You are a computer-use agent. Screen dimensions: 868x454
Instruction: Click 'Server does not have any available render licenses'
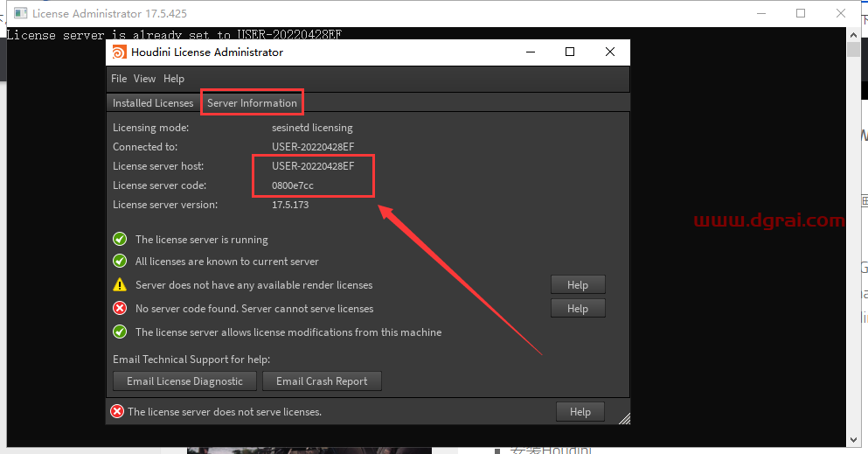click(x=254, y=285)
